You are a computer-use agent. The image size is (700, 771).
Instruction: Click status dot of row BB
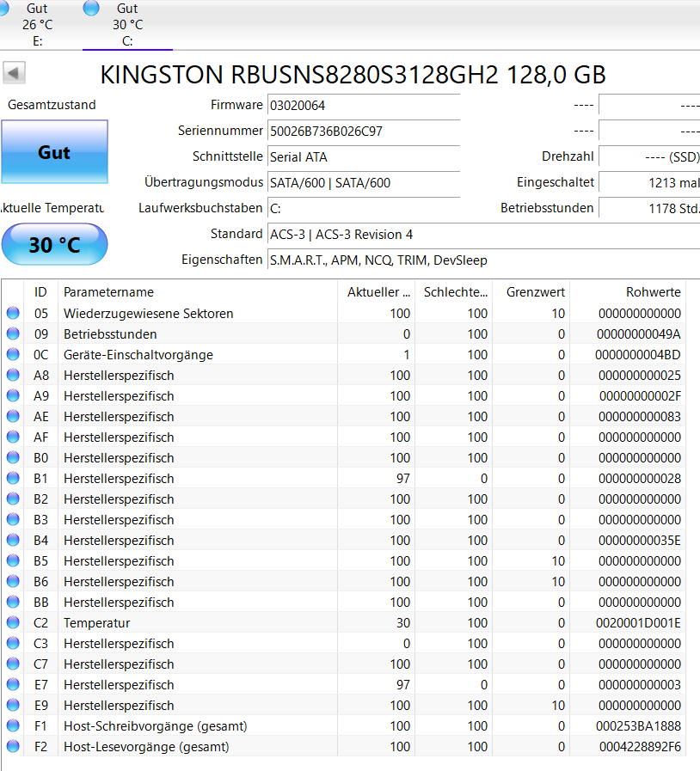(13, 602)
